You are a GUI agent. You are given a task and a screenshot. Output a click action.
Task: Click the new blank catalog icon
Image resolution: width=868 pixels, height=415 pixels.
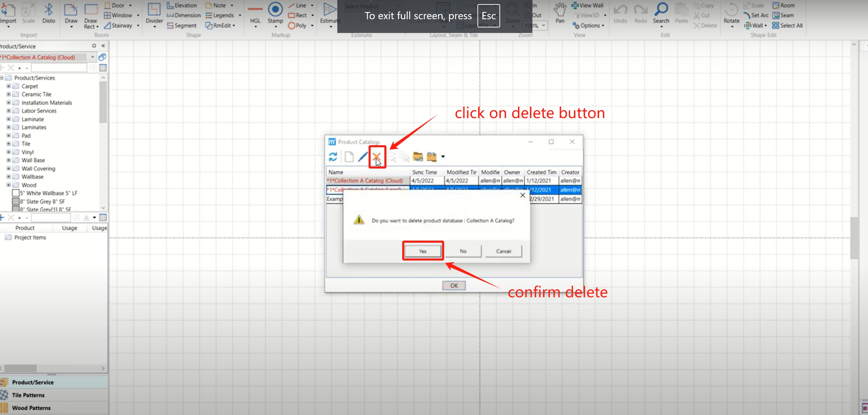point(349,157)
